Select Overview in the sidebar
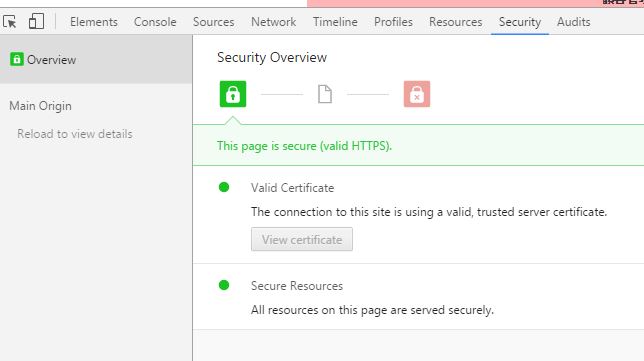This screenshot has width=644, height=361. [x=96, y=60]
